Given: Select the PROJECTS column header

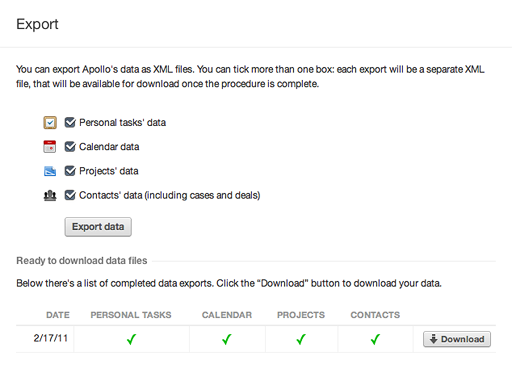Looking at the screenshot, I should 301,315.
